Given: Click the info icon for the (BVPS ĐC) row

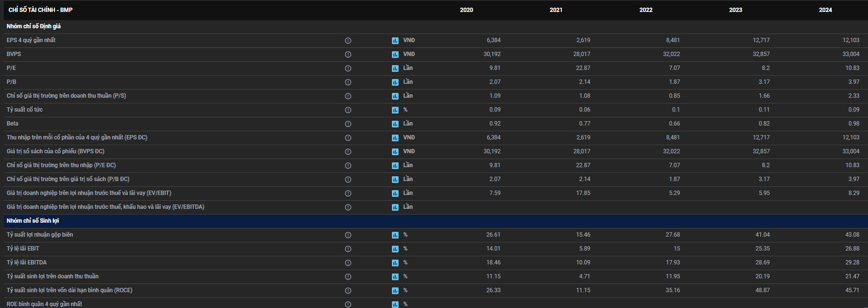Looking at the screenshot, I should [348, 152].
